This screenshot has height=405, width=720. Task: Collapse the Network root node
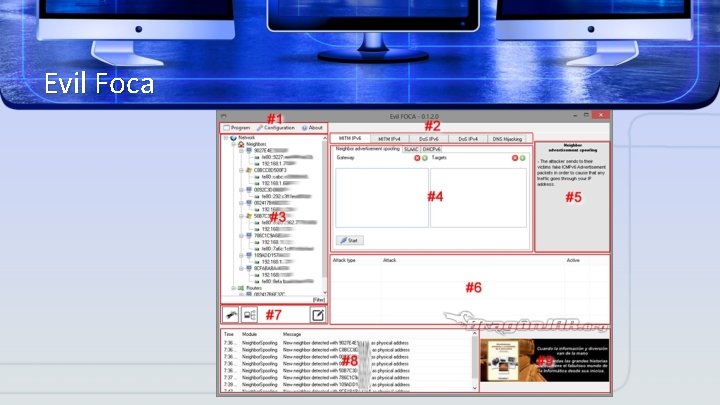(225, 138)
